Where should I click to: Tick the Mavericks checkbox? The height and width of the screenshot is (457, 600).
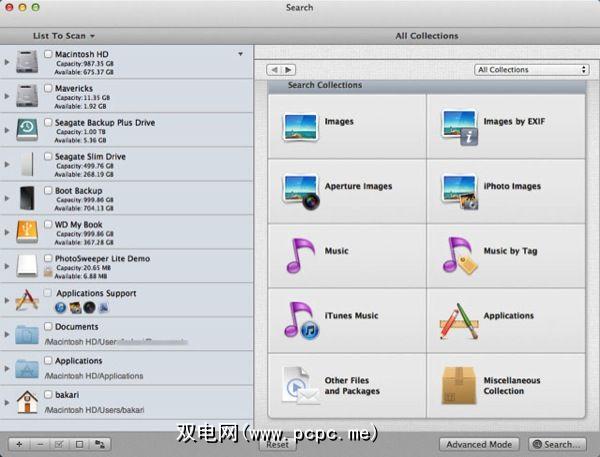(48, 88)
